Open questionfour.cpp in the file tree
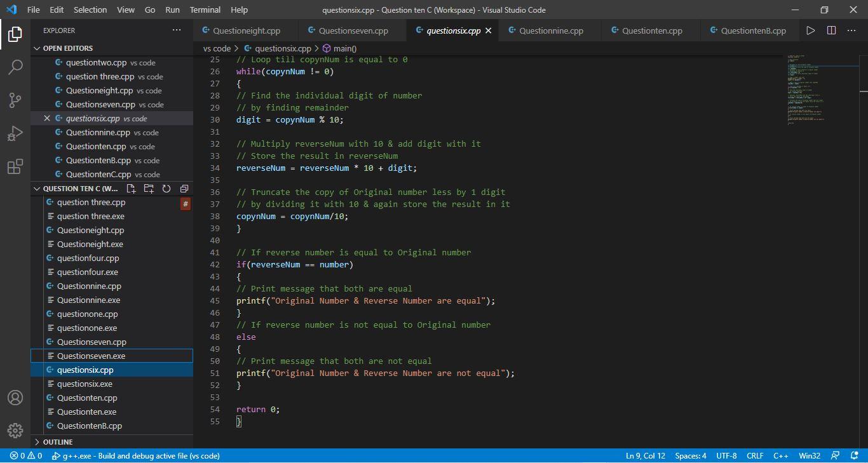Viewport: 868px width, 463px height. coord(88,258)
